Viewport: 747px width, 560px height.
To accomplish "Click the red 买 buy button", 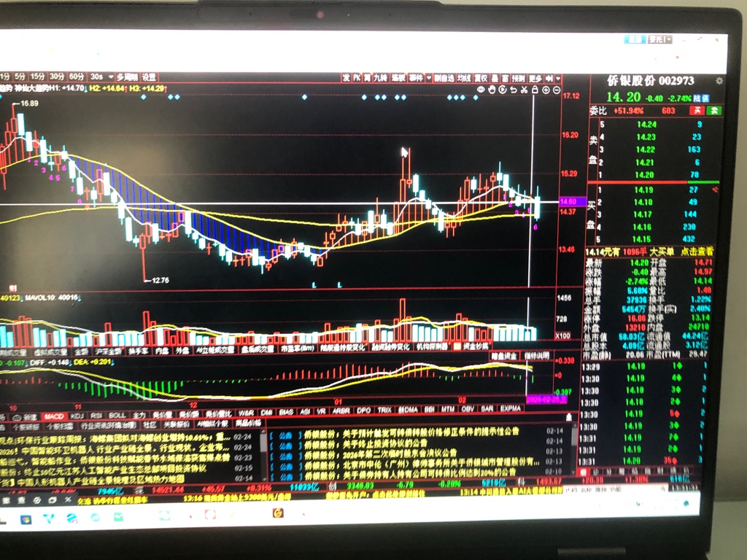I will tap(697, 111).
